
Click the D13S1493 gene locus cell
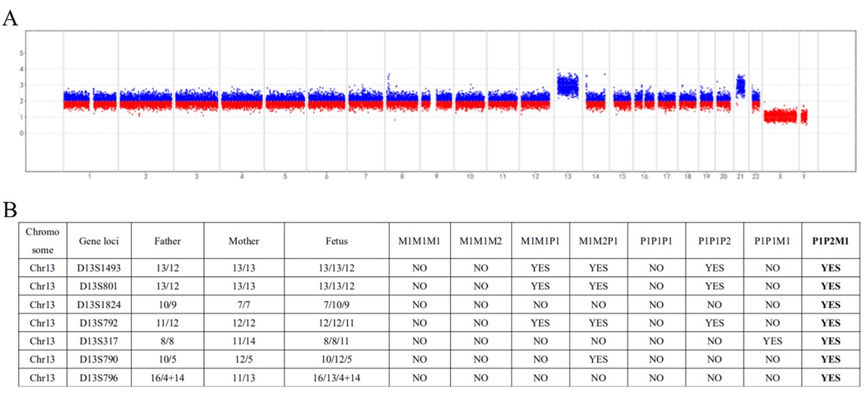coord(92,267)
